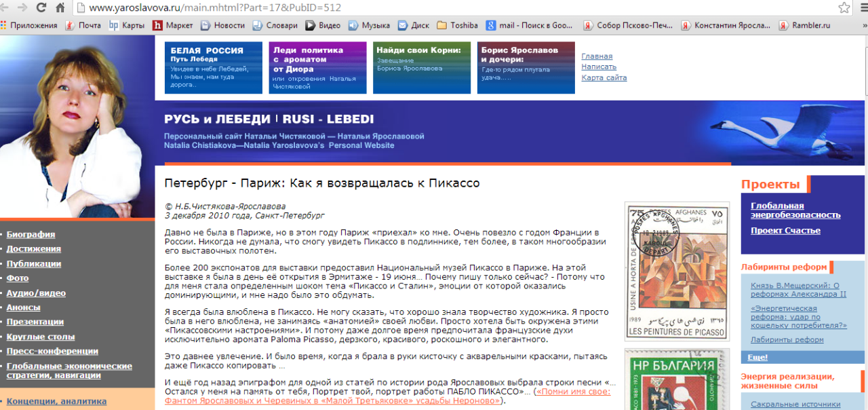This screenshot has width=868, height=410.
Task: Open the Маркет bookmark
Action: click(x=173, y=25)
